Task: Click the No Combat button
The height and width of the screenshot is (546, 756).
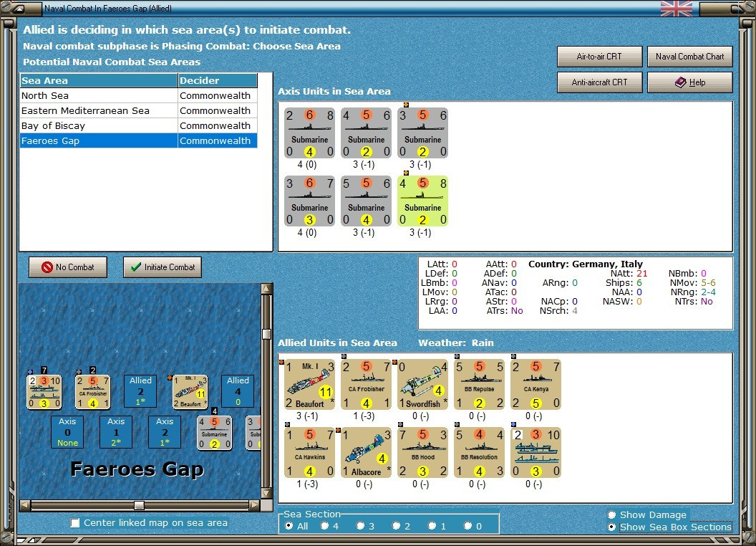Action: [68, 267]
